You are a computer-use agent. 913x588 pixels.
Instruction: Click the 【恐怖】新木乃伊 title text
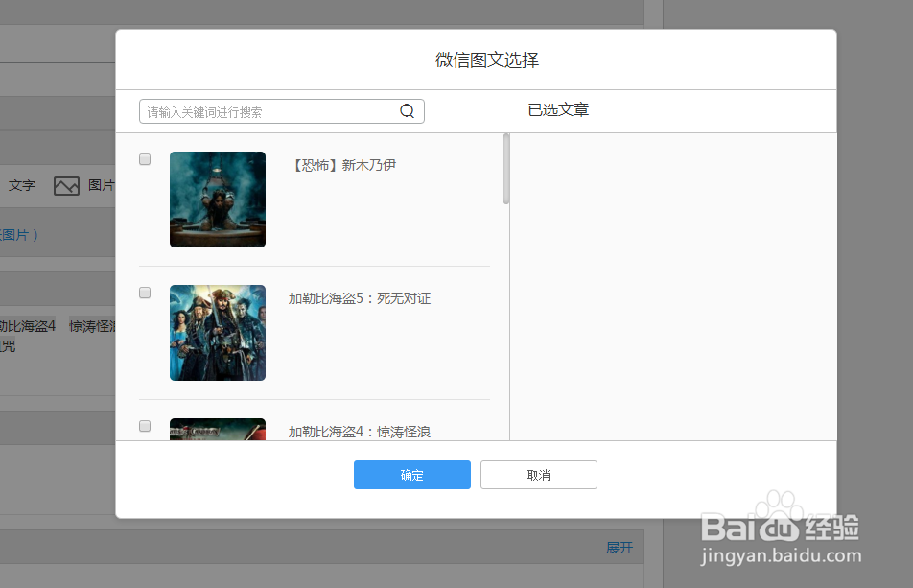coord(343,165)
